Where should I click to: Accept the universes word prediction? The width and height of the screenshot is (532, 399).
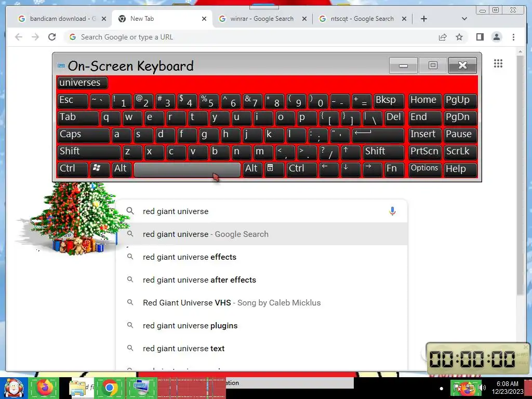pos(82,83)
